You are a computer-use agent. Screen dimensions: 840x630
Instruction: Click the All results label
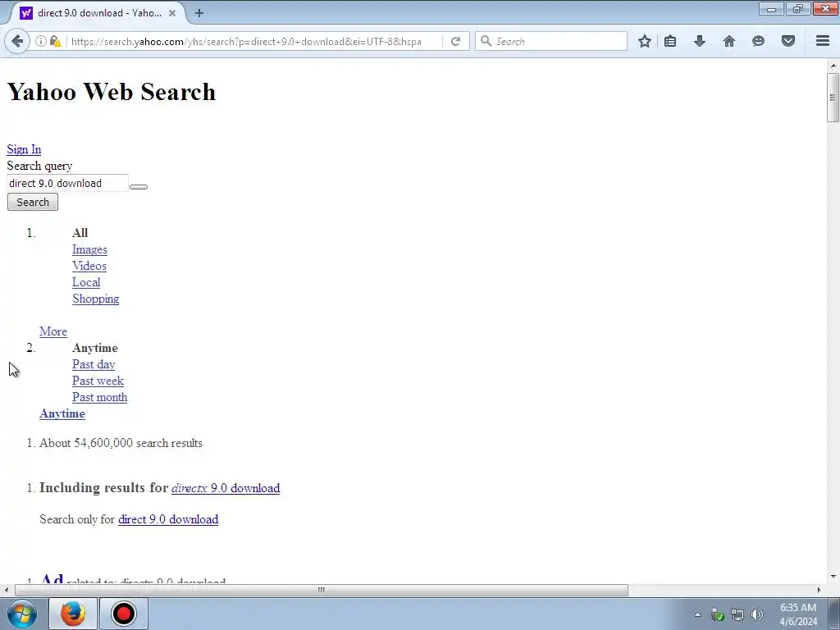click(x=80, y=233)
